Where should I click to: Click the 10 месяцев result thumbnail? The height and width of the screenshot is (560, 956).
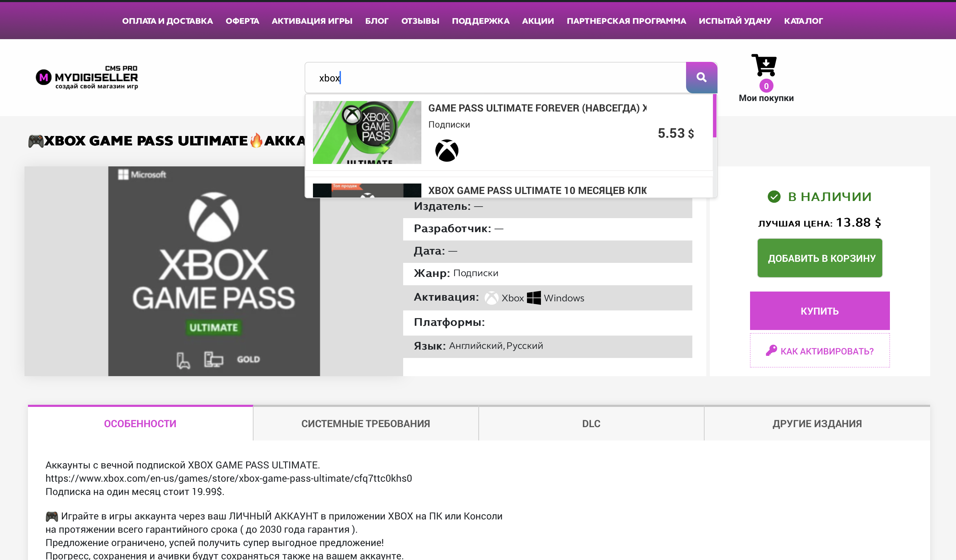pos(367,190)
